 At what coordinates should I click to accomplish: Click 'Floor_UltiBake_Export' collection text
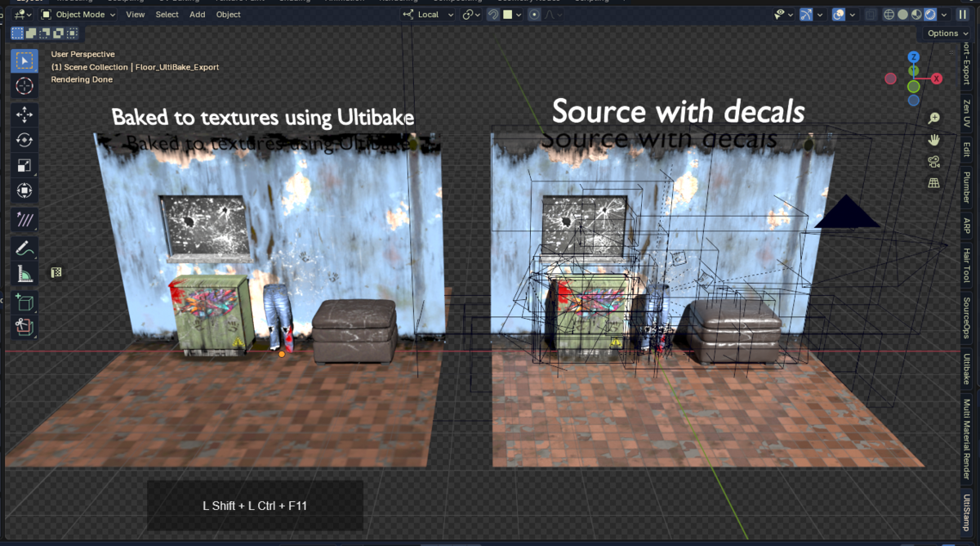click(177, 67)
